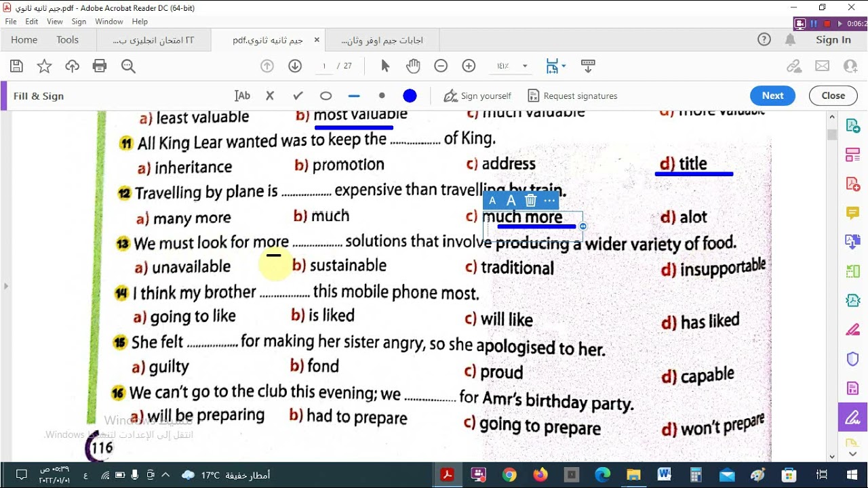Add document to favorites star icon
The width and height of the screenshot is (868, 488).
(x=44, y=66)
